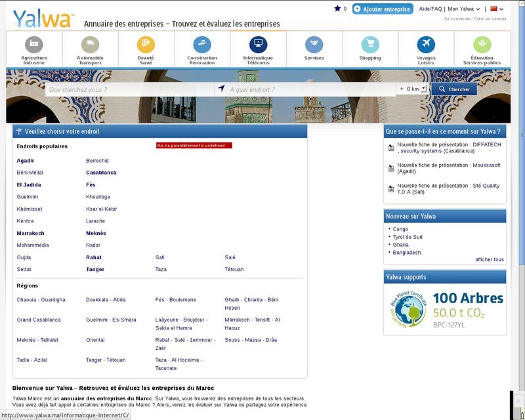The image size is (525, 420).
Task: Click the Blue Planet Certificate badge
Action: 408,309
